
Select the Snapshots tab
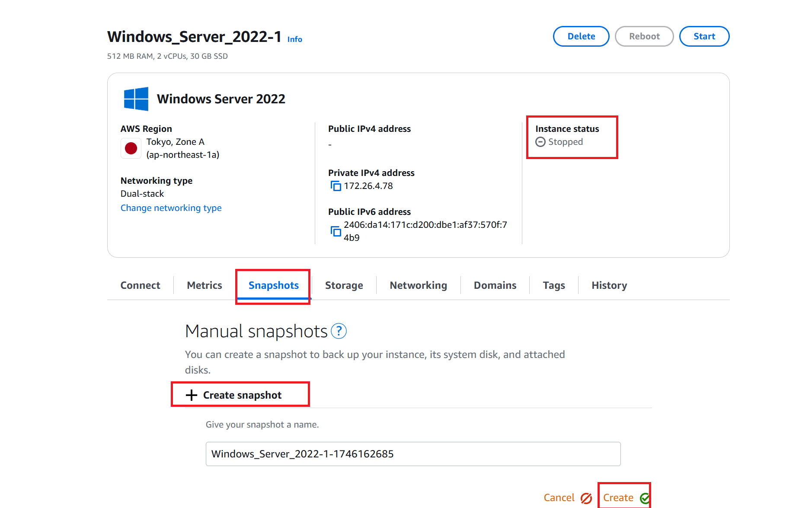(274, 285)
